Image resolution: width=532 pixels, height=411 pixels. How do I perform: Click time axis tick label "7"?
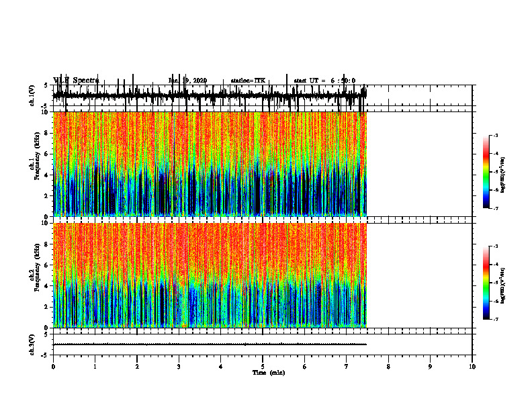pos(347,367)
